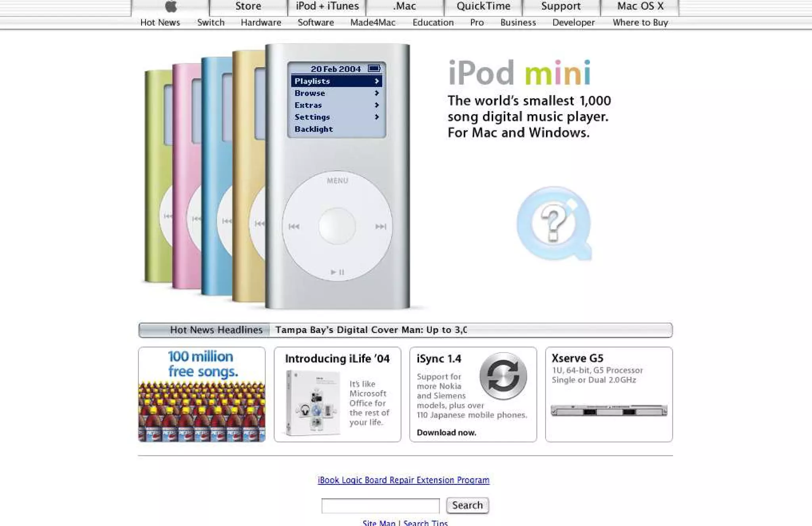This screenshot has width=812, height=526.
Task: Go to the Developer section
Action: (x=574, y=23)
